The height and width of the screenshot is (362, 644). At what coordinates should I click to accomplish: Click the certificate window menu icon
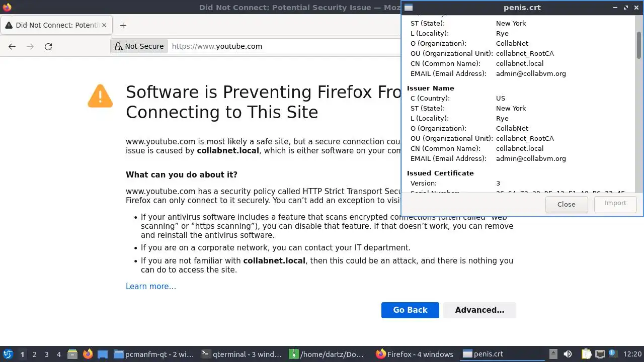coord(409,8)
